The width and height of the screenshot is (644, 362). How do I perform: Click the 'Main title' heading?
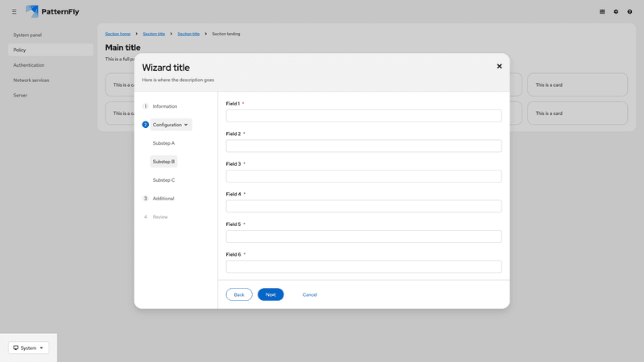click(123, 47)
